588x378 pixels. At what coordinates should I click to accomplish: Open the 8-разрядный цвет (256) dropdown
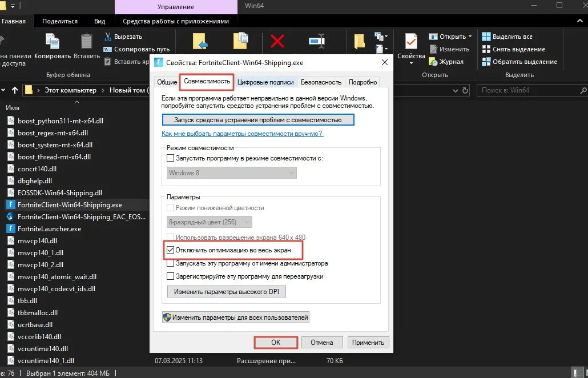coord(210,222)
